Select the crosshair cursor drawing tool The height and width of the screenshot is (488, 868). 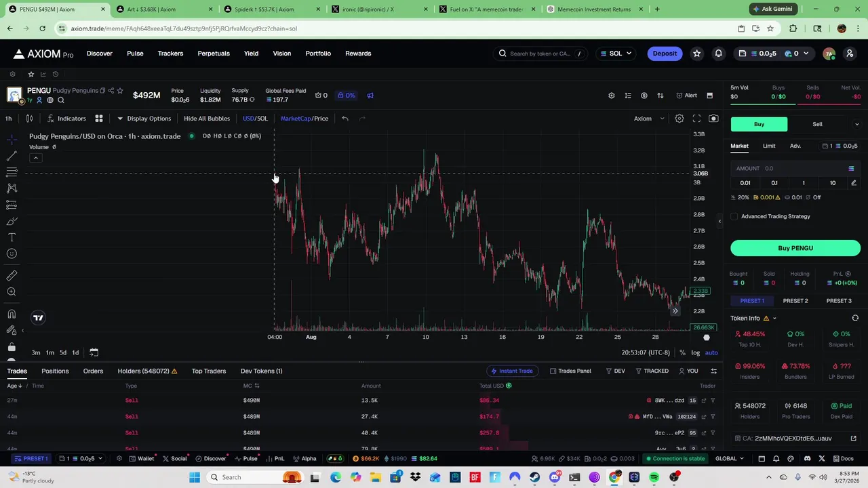[12, 140]
